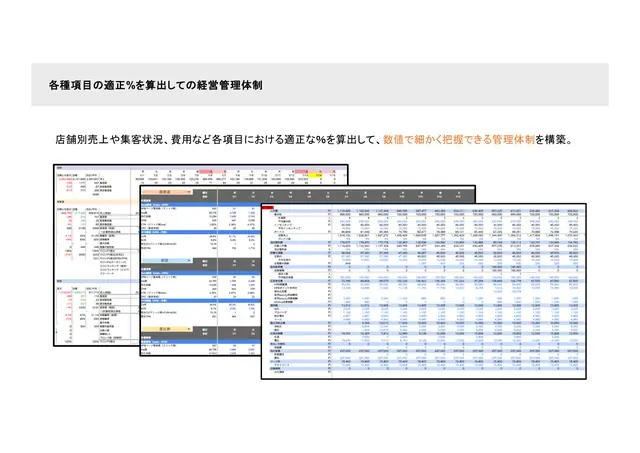Select the first blue row band in middle sheet
640x453 pixels.
click(x=200, y=204)
